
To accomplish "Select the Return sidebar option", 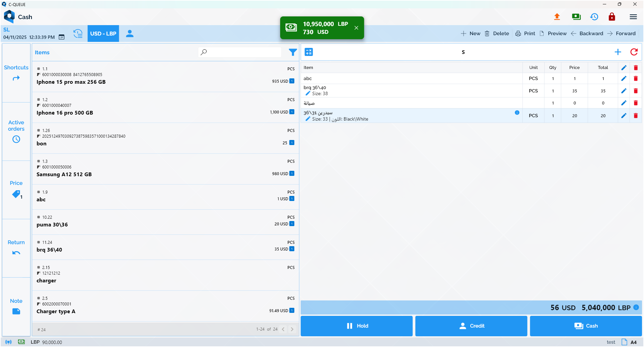I will [x=16, y=247].
